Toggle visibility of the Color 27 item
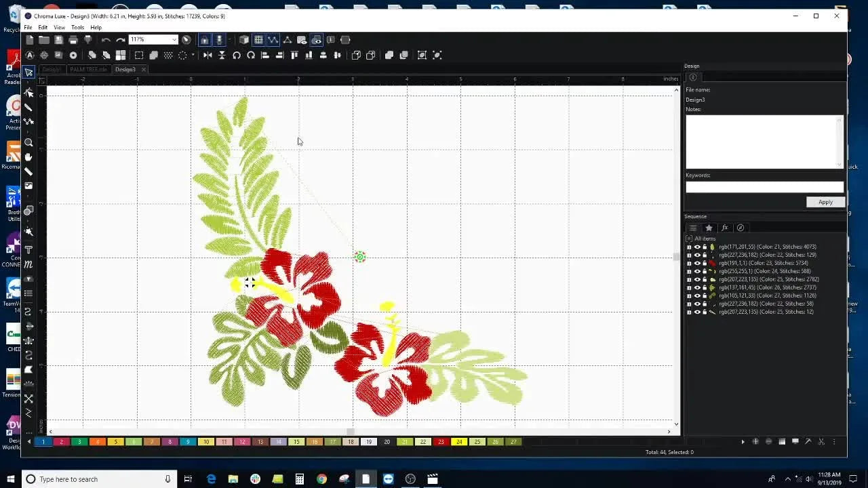The image size is (868, 488). click(x=697, y=296)
